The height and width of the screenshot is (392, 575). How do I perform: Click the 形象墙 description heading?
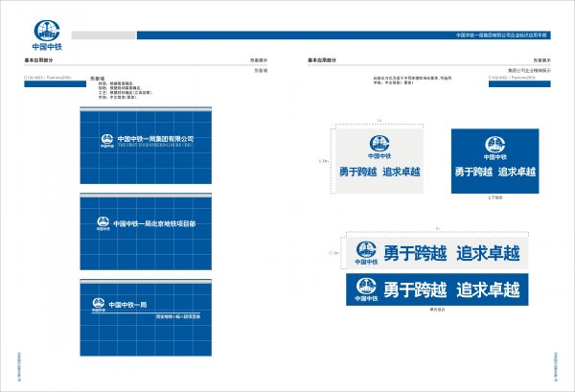[96, 79]
